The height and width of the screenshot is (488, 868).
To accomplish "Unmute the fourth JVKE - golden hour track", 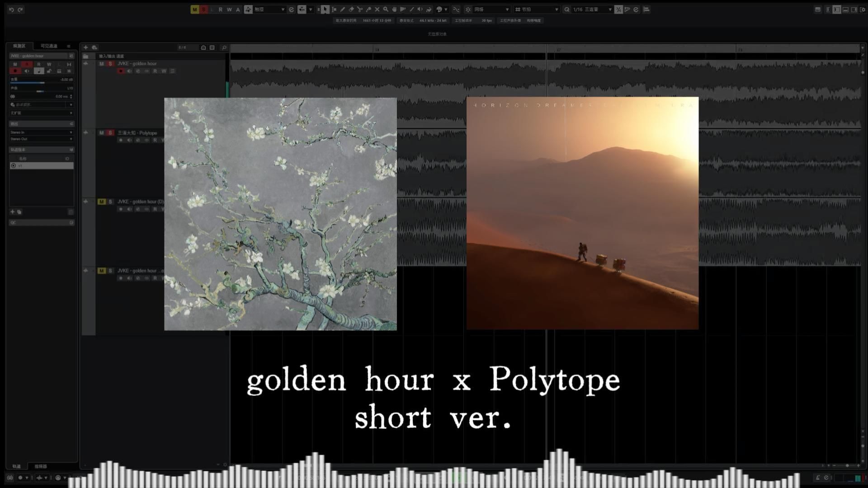I will tap(101, 271).
